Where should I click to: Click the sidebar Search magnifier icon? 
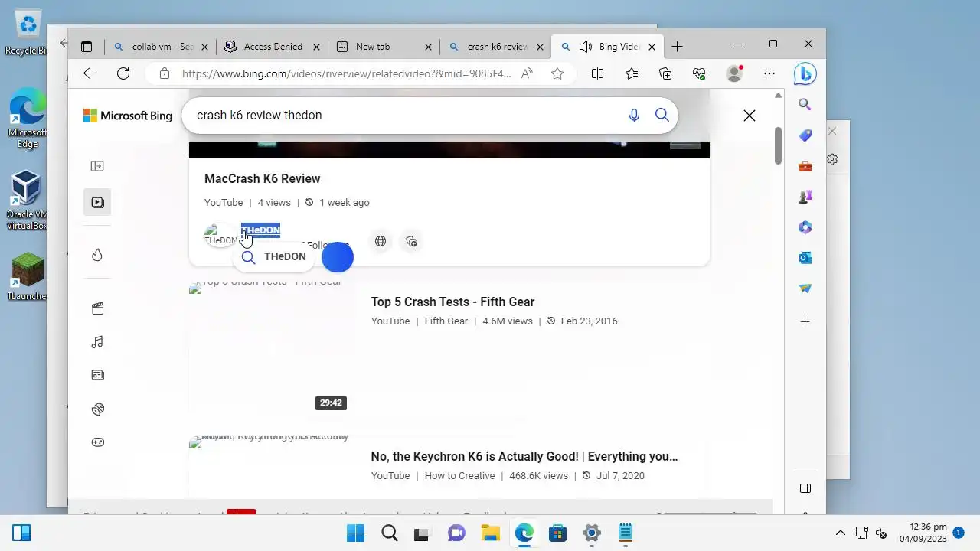(x=805, y=104)
